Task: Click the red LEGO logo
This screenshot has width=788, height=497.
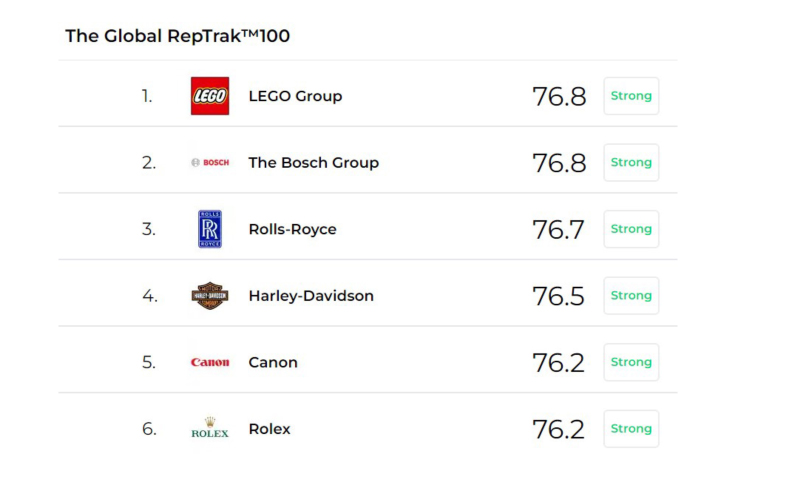Action: [210, 96]
